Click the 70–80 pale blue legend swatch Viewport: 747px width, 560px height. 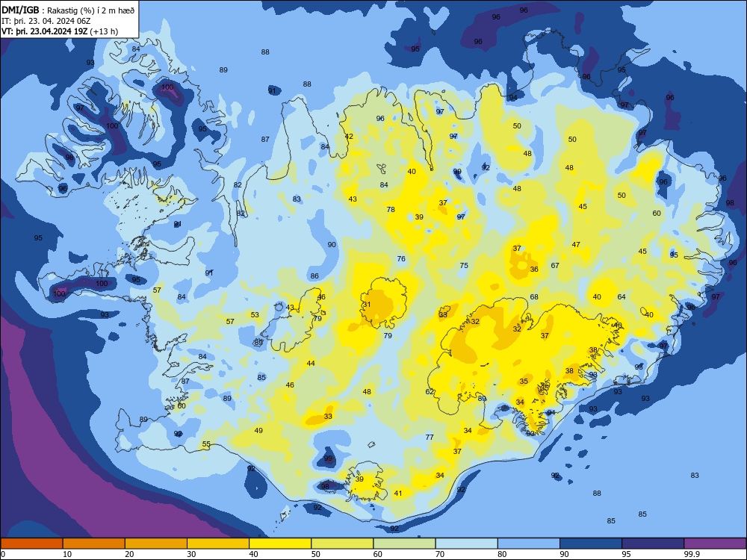pos(466,544)
